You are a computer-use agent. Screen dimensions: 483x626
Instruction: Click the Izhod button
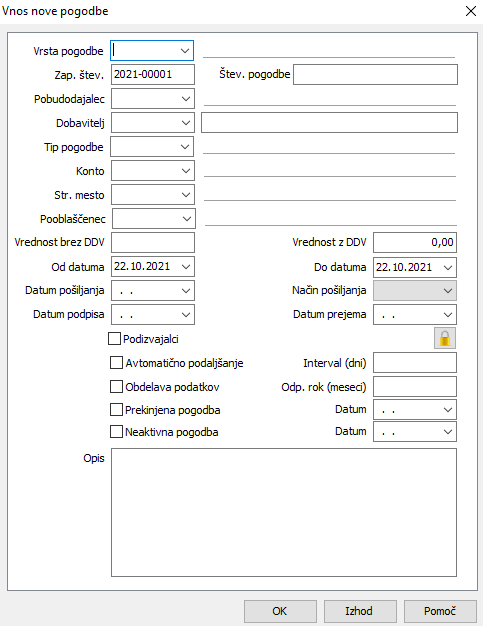(x=360, y=611)
